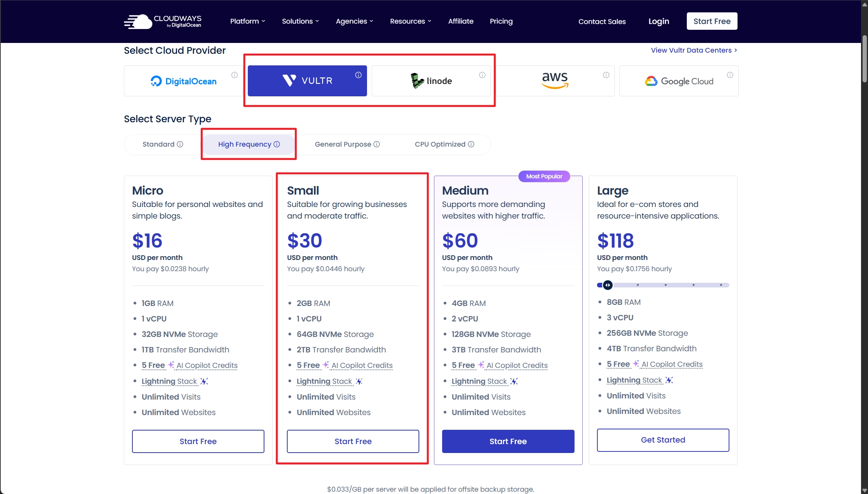
Task: Click the Most Popular badge
Action: 544,176
